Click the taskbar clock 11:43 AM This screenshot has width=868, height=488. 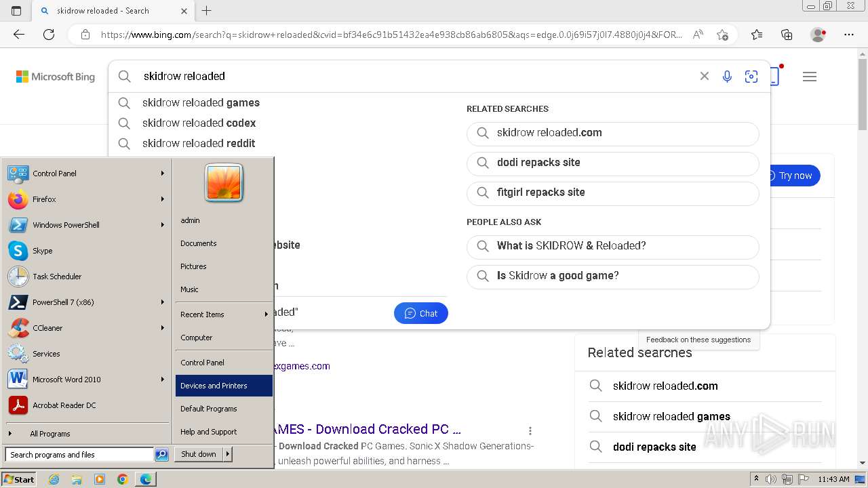click(833, 479)
